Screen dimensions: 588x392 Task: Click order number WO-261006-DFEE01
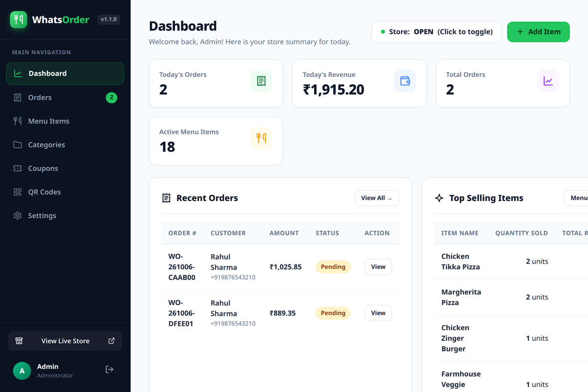[x=182, y=313]
